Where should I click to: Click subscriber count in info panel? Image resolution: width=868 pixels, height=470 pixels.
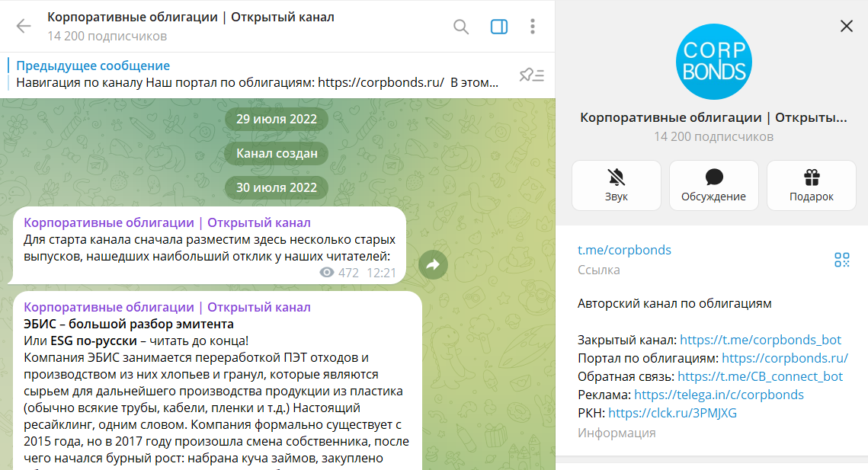[x=713, y=136]
